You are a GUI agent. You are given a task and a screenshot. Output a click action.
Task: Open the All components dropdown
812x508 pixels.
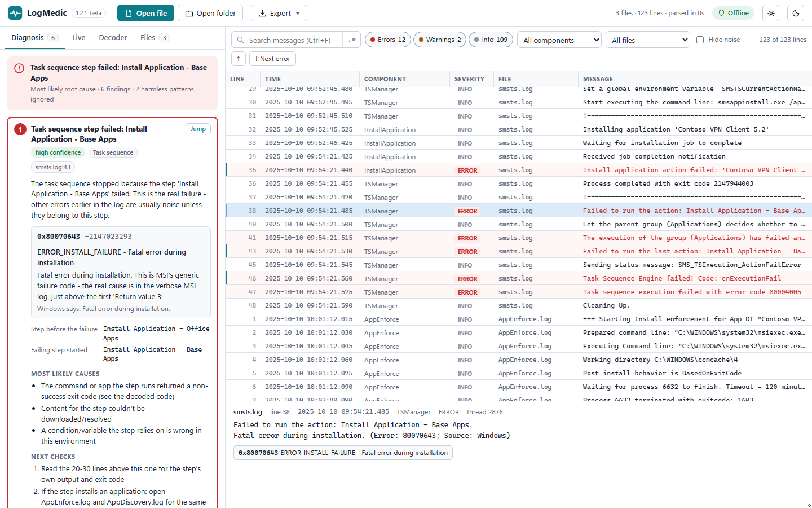tap(559, 40)
